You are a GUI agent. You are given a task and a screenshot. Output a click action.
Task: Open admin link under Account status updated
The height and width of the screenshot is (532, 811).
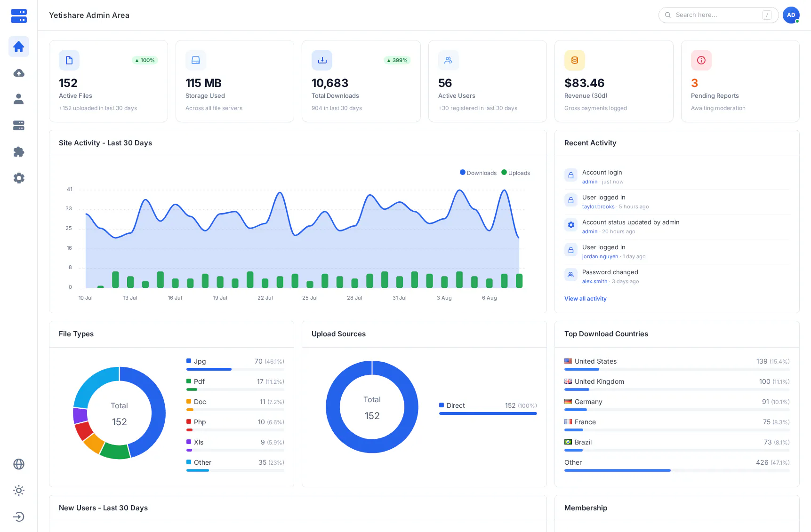point(590,231)
